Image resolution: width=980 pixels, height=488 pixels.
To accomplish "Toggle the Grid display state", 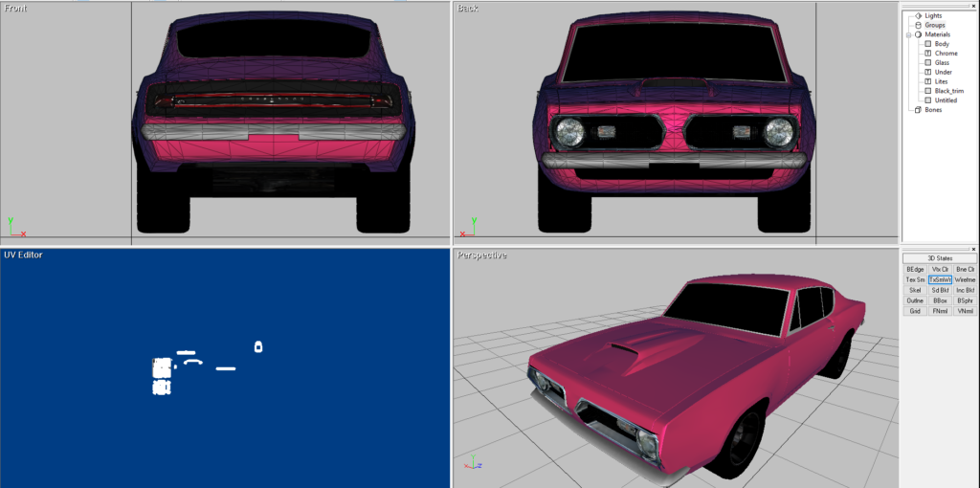I will click(915, 311).
